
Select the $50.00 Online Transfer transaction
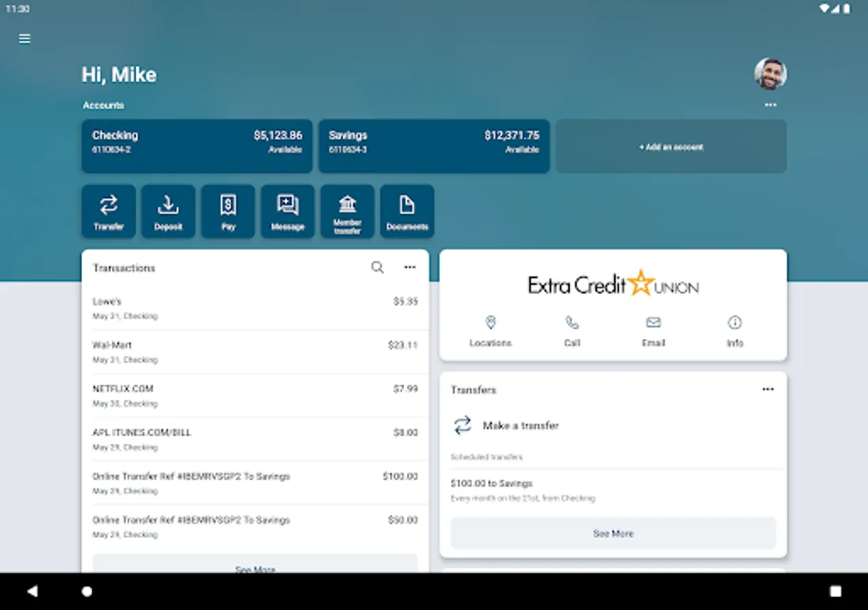[x=255, y=527]
